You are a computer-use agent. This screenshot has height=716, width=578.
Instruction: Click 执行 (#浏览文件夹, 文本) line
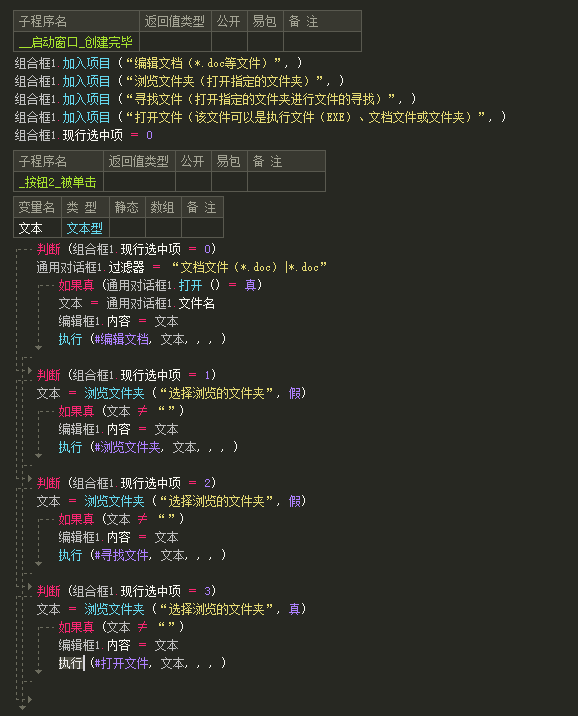pyautogui.click(x=148, y=447)
